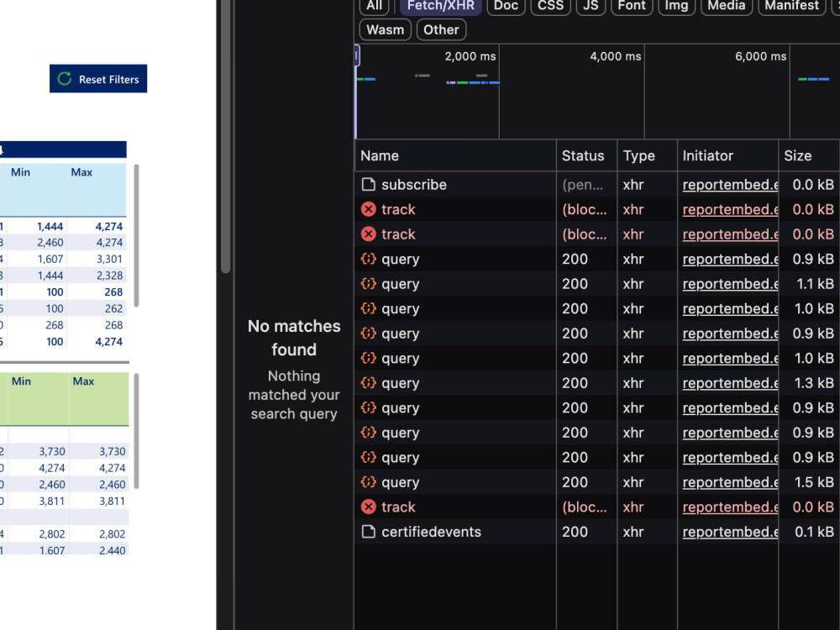Click the Min header in the green table

(x=21, y=381)
